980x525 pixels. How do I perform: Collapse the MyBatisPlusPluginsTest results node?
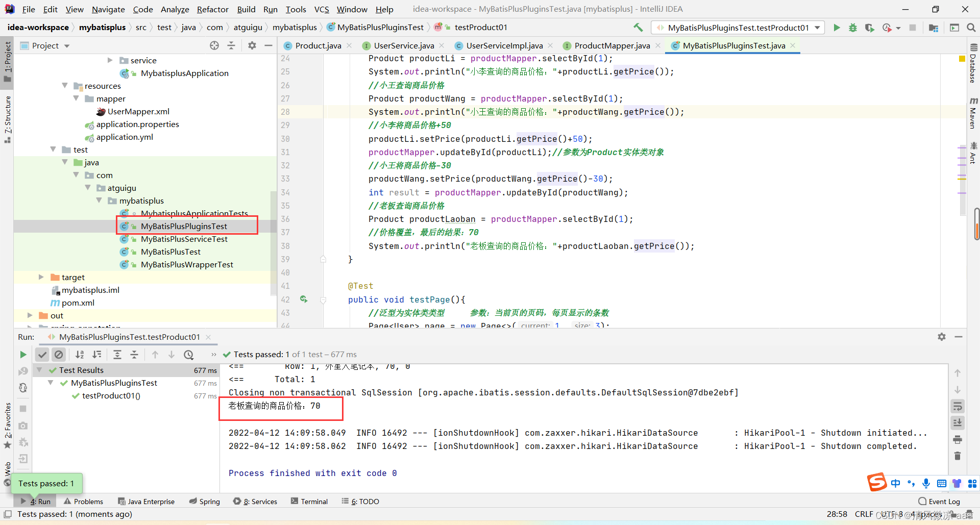click(51, 383)
